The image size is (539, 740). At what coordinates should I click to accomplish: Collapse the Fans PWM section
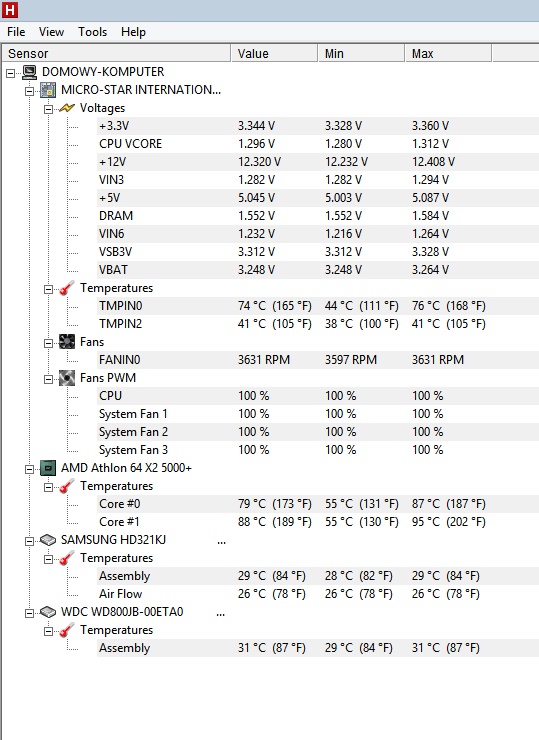click(x=48, y=379)
